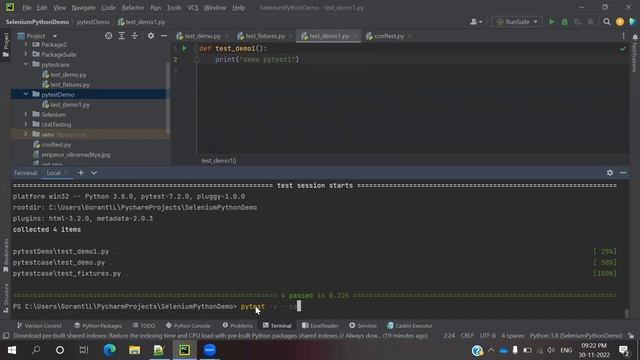This screenshot has height=360, width=640.
Task: Click the select opened file target icon
Action: coord(108,36)
